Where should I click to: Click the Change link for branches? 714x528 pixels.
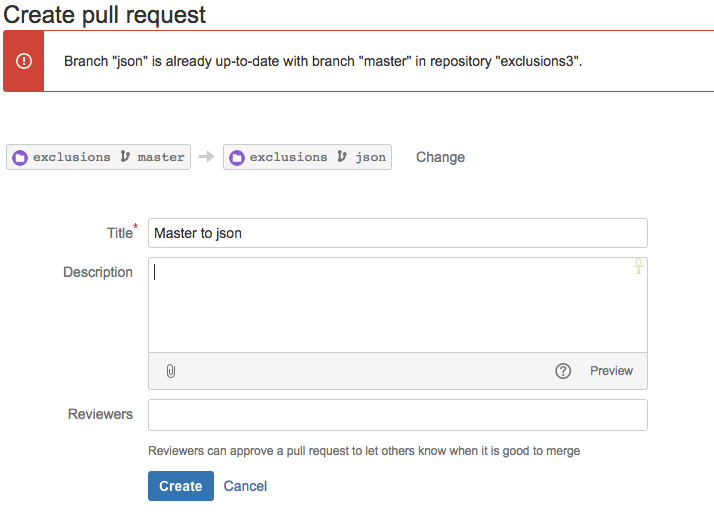tap(440, 157)
